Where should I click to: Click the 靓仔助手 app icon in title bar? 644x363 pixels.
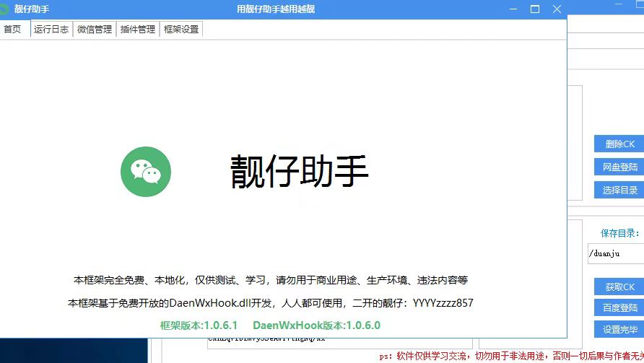point(4,9)
